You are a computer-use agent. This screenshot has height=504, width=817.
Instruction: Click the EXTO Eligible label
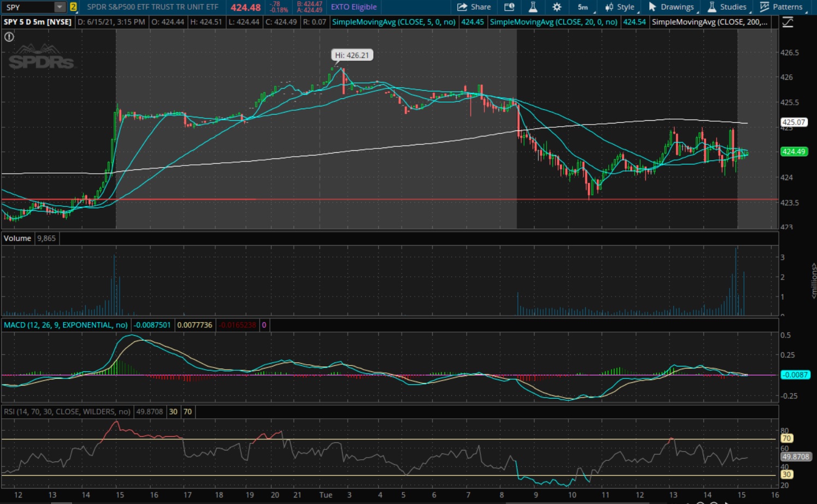354,7
